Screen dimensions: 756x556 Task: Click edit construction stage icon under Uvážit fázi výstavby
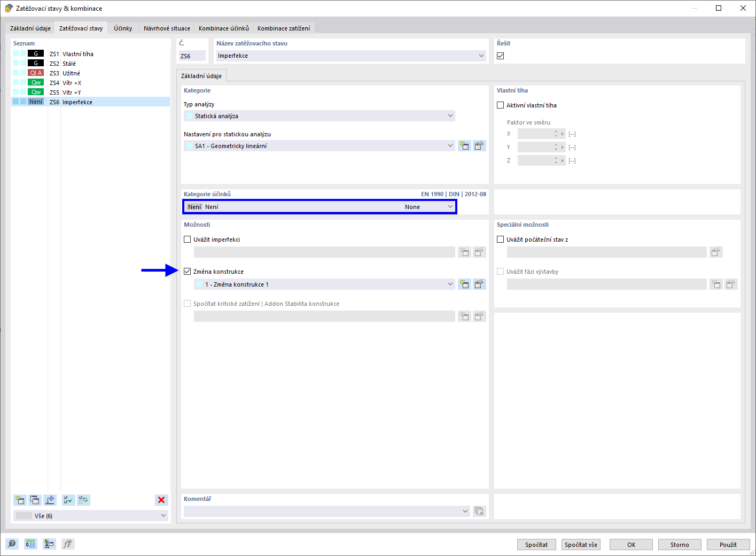pos(731,284)
